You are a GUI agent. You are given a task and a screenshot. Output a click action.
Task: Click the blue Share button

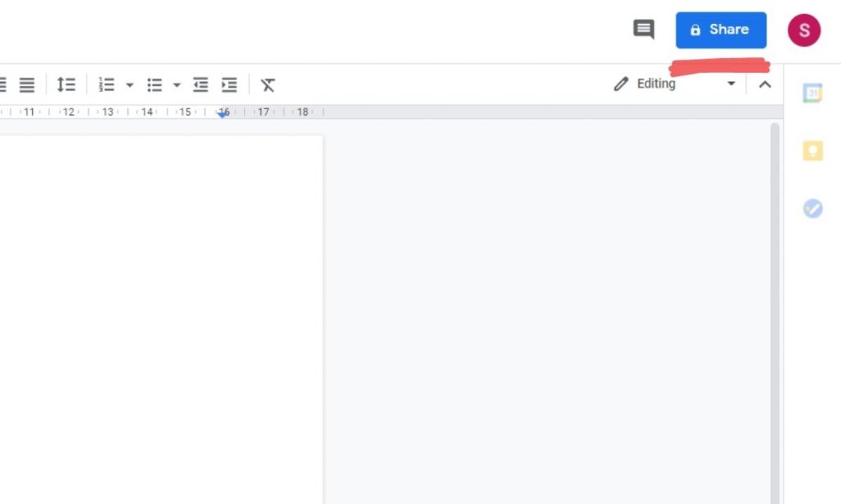(720, 30)
